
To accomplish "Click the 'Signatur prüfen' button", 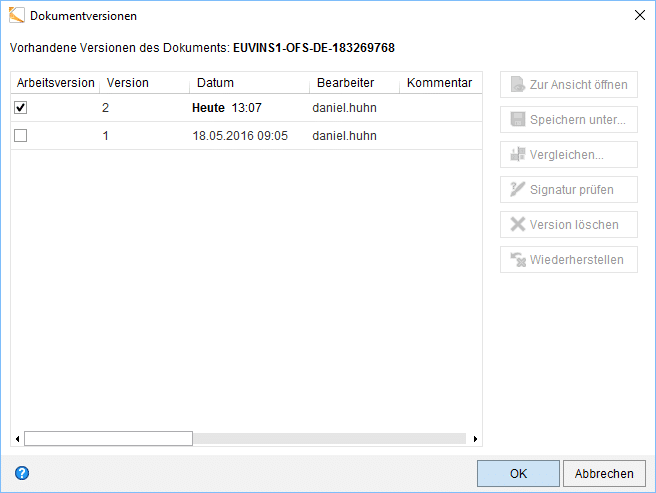I will point(569,189).
